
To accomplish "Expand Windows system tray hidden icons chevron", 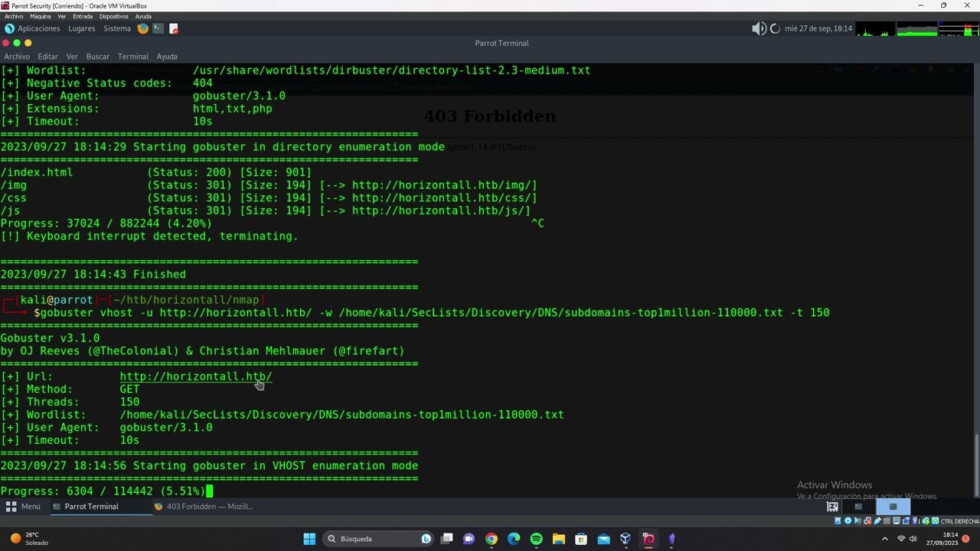I will (885, 539).
